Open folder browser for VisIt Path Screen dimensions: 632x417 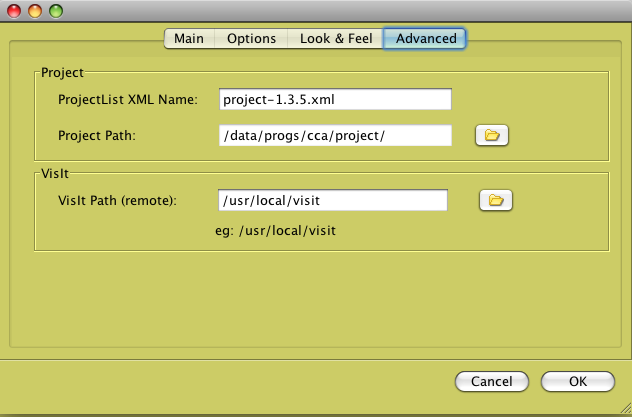496,200
